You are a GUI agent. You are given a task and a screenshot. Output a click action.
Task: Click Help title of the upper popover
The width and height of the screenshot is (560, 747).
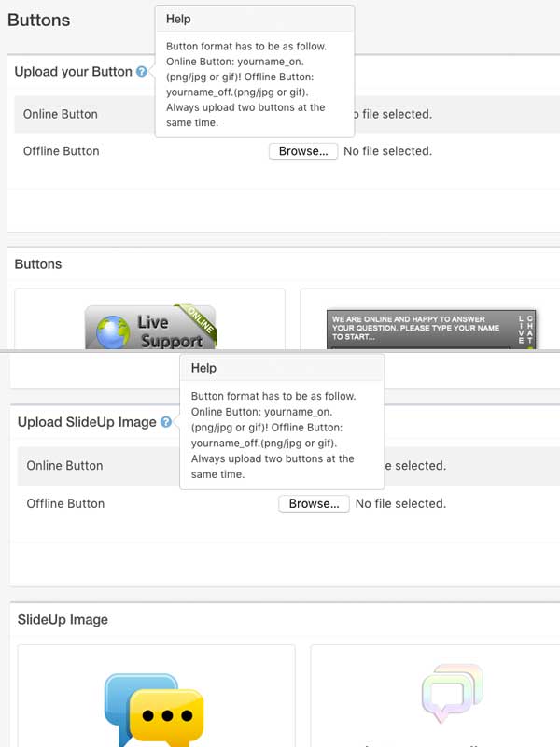coord(178,19)
